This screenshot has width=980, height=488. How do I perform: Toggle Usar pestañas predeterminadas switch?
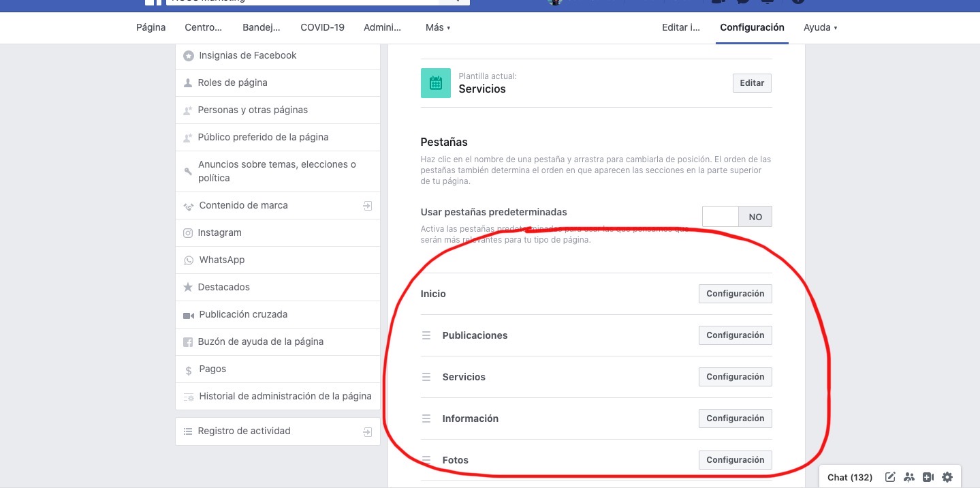[737, 217]
